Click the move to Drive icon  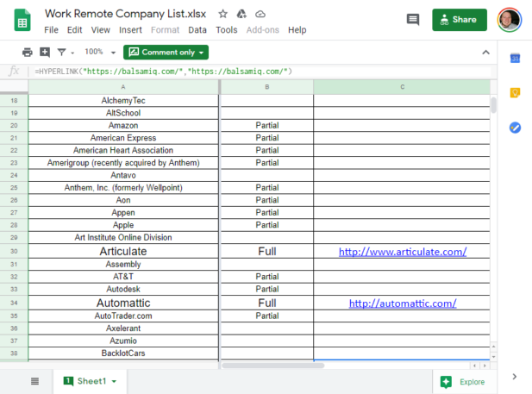tap(241, 15)
